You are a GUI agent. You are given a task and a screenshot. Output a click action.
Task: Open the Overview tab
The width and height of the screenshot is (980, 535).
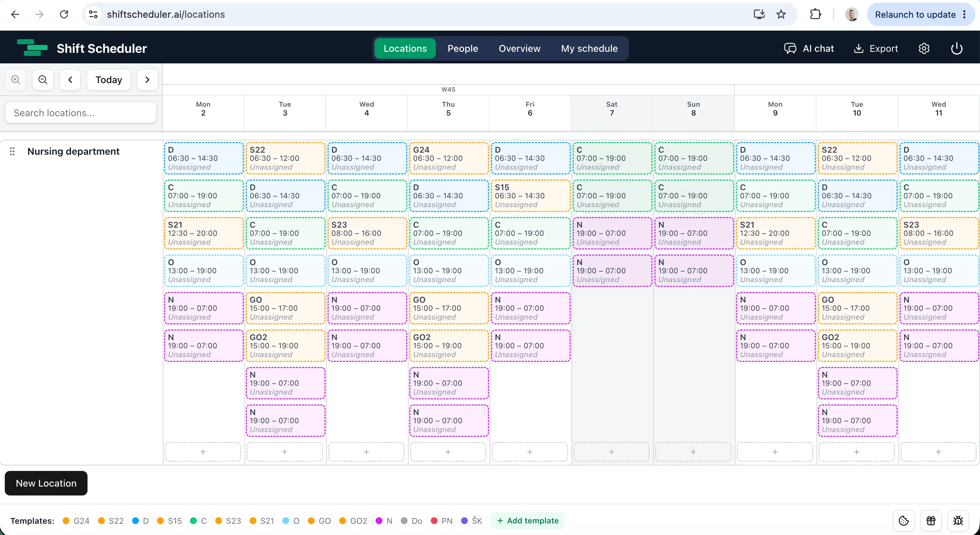(519, 48)
